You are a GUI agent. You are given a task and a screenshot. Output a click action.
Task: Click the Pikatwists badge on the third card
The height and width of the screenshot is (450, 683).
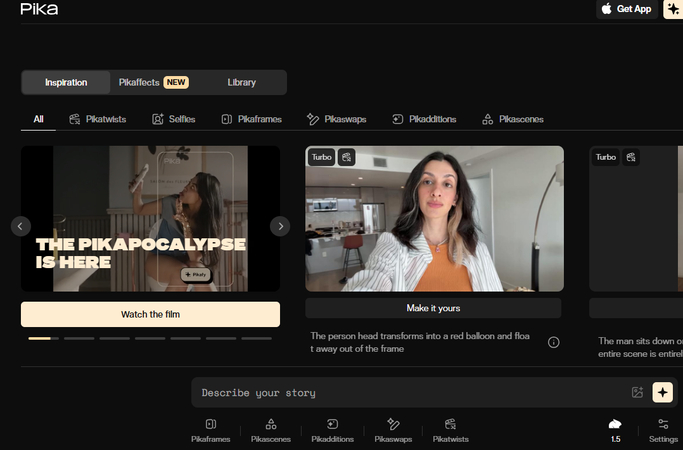[x=631, y=157]
